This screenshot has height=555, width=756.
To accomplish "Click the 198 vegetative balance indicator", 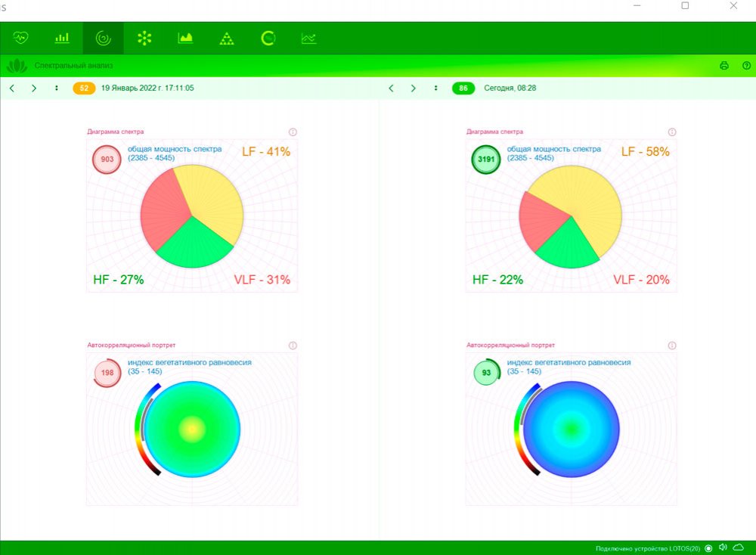I will pos(107,373).
